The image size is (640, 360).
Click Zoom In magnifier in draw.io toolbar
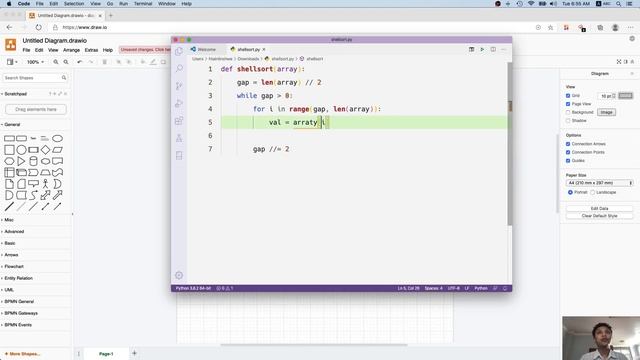pyautogui.click(x=56, y=62)
